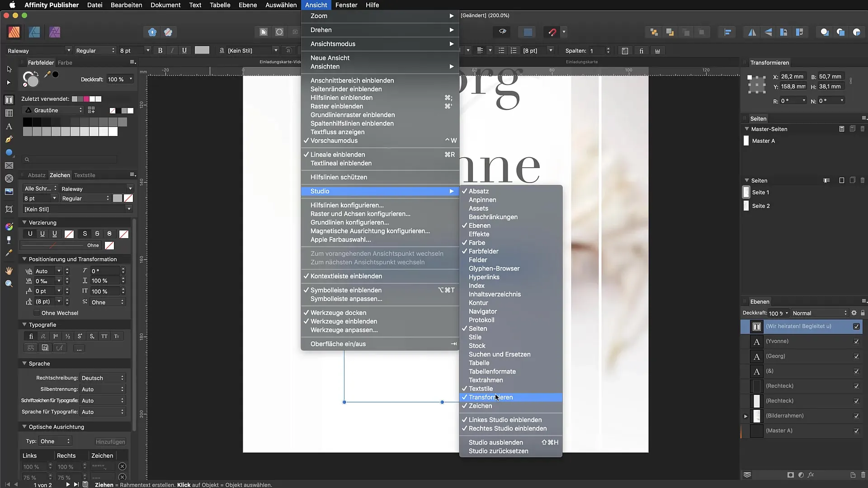Image resolution: width=868 pixels, height=488 pixels.
Task: Select the View hand tool
Action: tap(9, 271)
